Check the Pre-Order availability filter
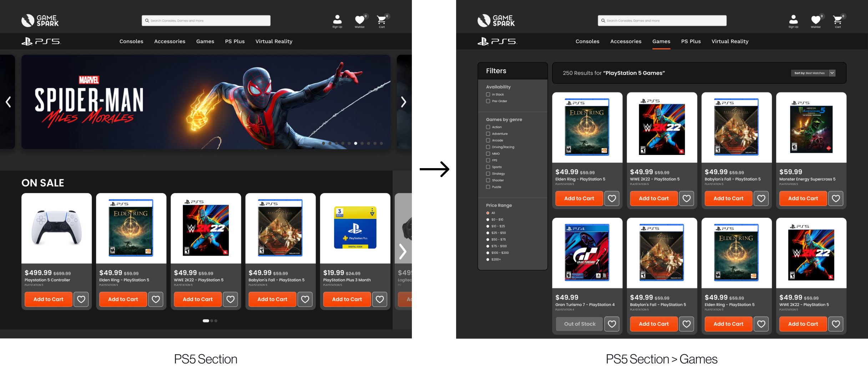This screenshot has width=868, height=367. tap(488, 101)
